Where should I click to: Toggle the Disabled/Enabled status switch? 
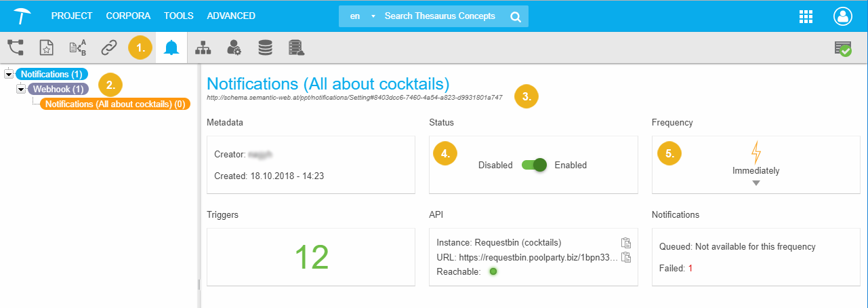(534, 165)
